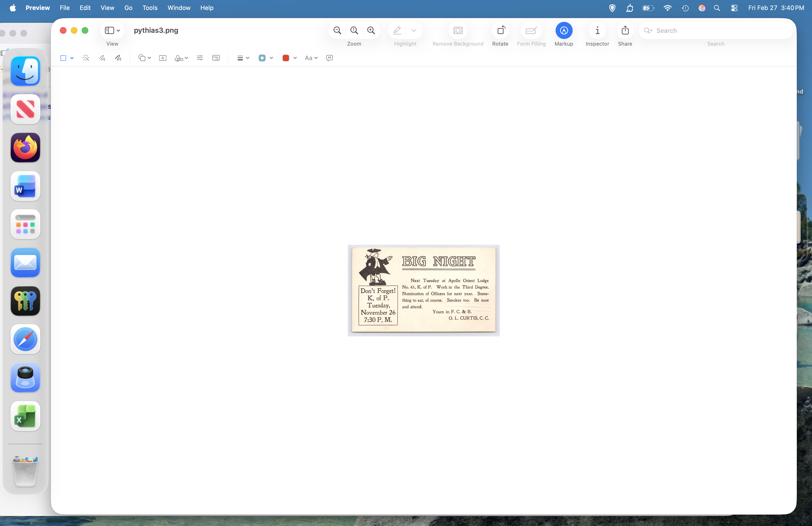Open the Go menu in menu bar
The image size is (812, 526).
(128, 8)
